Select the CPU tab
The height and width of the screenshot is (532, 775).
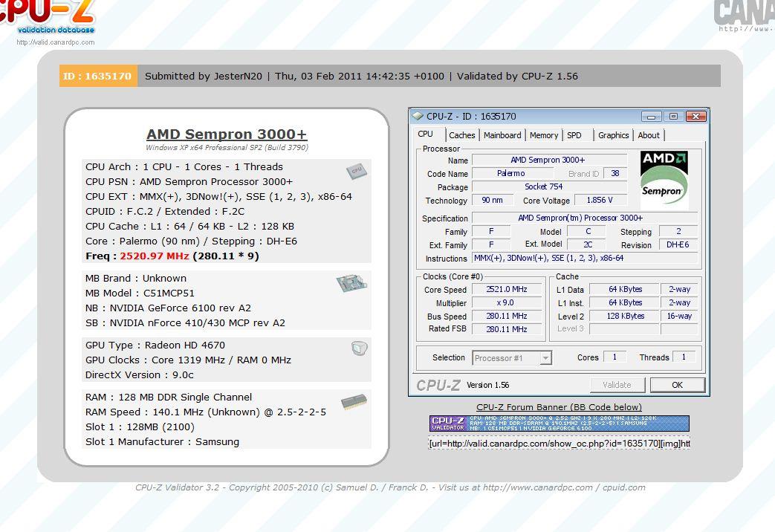click(425, 134)
